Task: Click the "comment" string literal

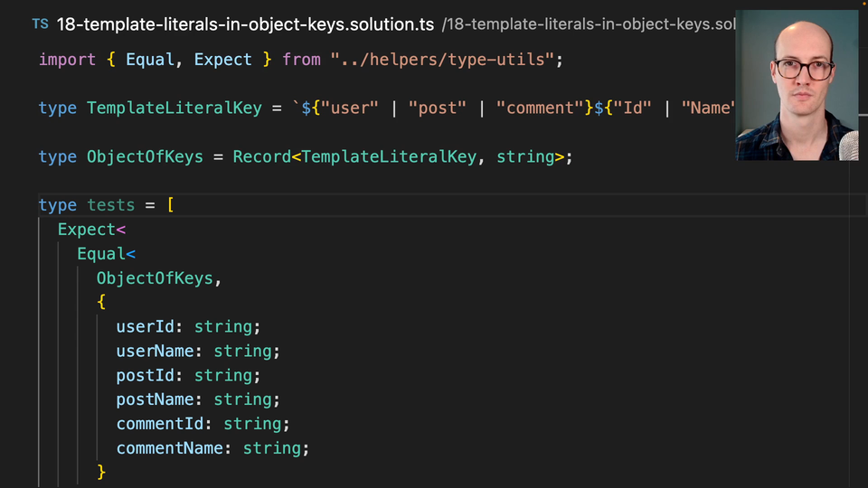Action: (x=540, y=108)
